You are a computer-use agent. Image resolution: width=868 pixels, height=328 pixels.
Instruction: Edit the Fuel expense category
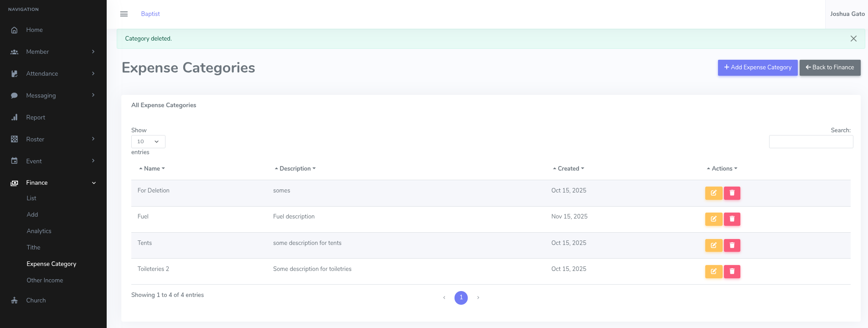click(x=713, y=219)
